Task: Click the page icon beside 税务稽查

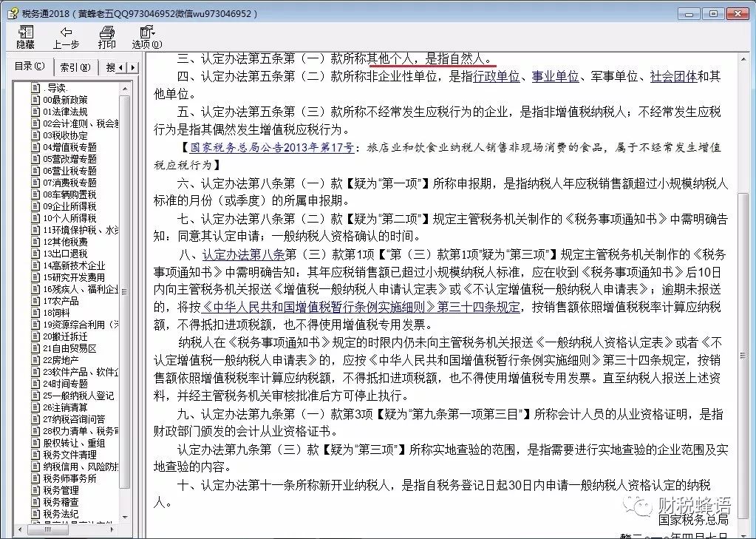Action: [x=35, y=501]
